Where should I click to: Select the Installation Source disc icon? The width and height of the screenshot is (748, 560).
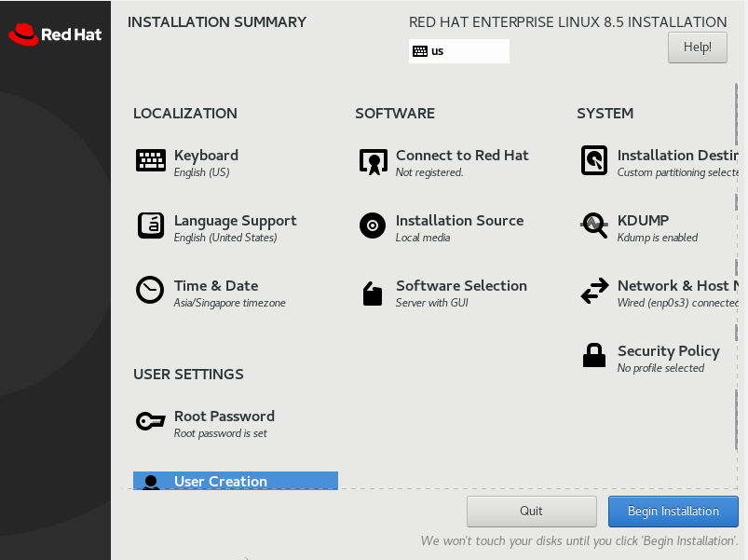373,225
